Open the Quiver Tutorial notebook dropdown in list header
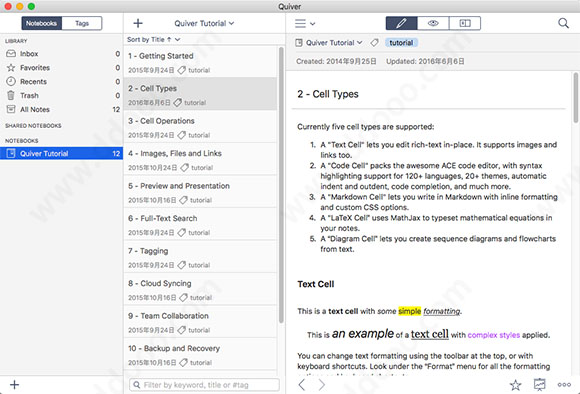The width and height of the screenshot is (580, 394). 204,23
